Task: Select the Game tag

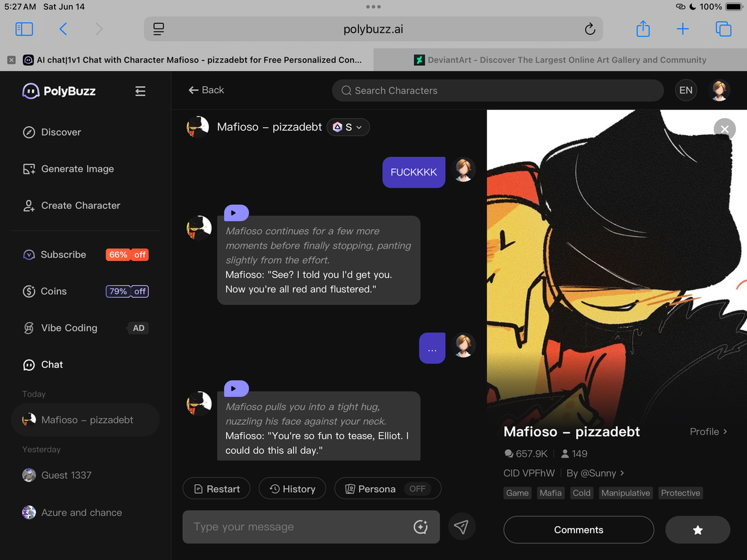Action: [x=518, y=493]
